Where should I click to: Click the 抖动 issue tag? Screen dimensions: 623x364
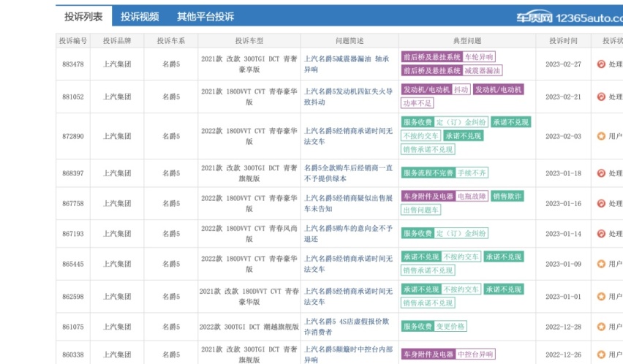pyautogui.click(x=461, y=89)
